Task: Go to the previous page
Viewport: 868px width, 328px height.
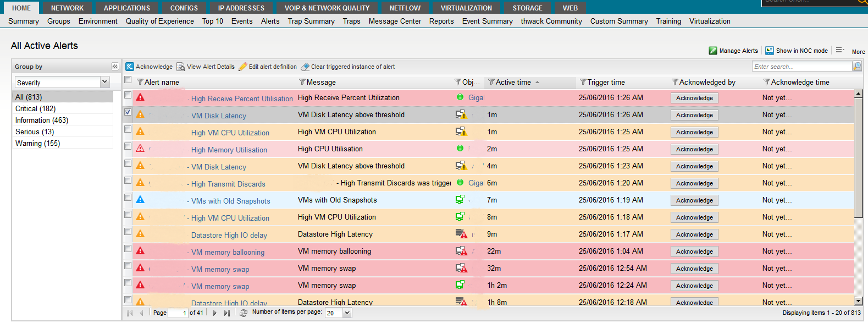Action: [141, 313]
